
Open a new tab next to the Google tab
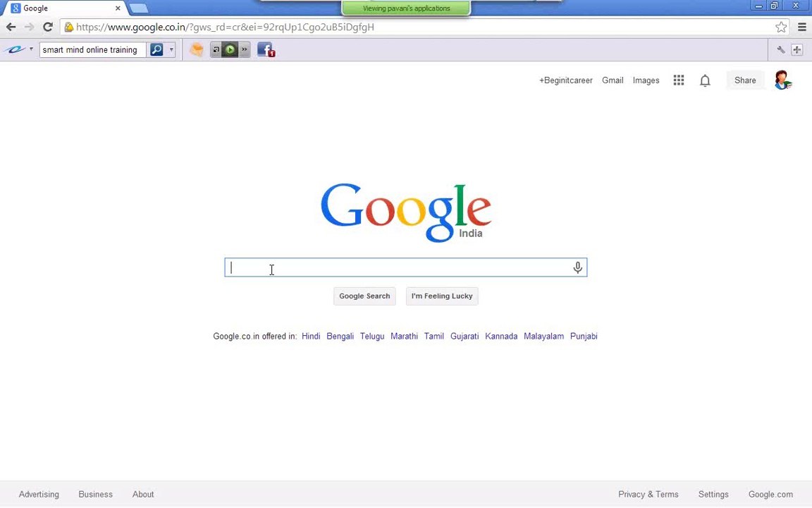[138, 8]
